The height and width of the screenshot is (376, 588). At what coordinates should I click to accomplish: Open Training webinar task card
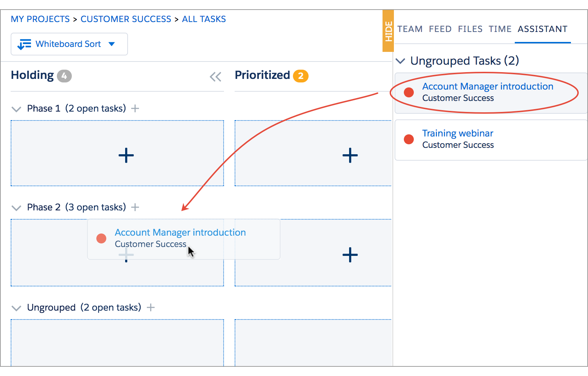(x=491, y=140)
